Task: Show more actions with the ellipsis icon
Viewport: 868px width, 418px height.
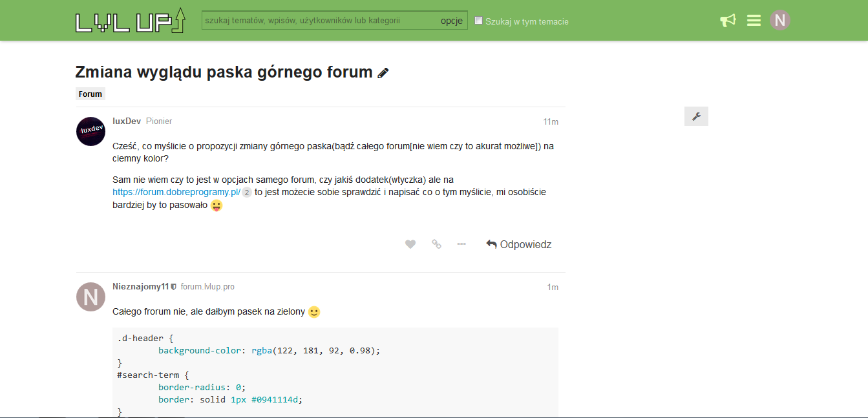Action: tap(461, 244)
